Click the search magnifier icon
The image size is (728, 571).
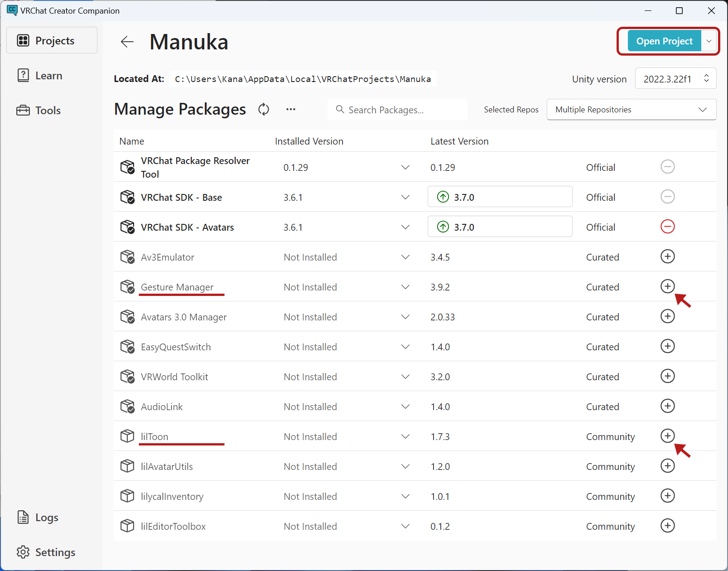point(340,109)
